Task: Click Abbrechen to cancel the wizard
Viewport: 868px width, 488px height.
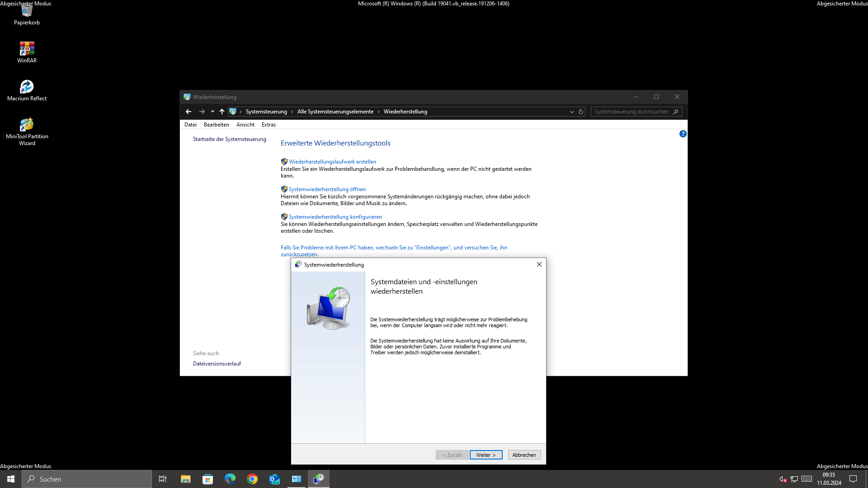Action: [524, 455]
